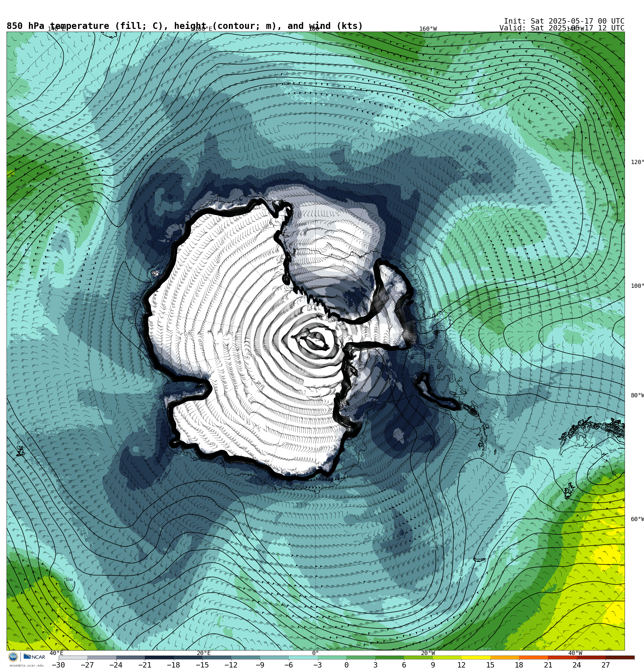Pick the pale cyan -6 to -3 colorbar swatch
644x669 pixels.
tap(303, 657)
